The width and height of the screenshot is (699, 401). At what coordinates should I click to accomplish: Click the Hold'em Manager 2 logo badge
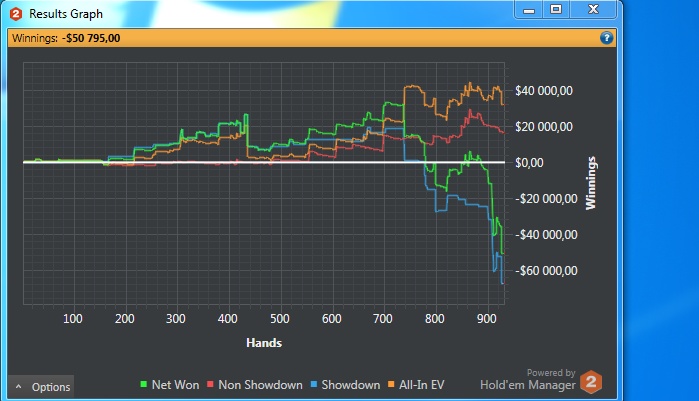coord(591,382)
